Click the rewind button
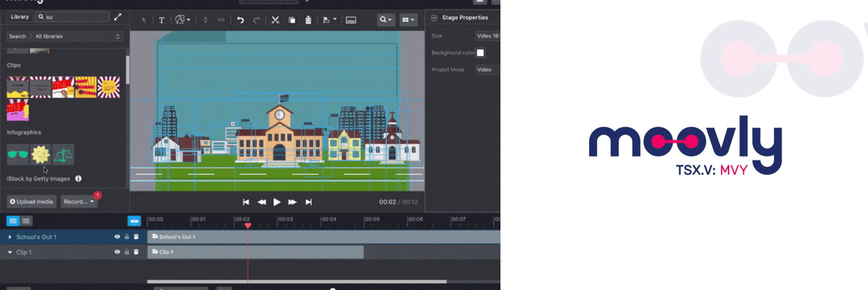The width and height of the screenshot is (868, 290). tap(262, 202)
